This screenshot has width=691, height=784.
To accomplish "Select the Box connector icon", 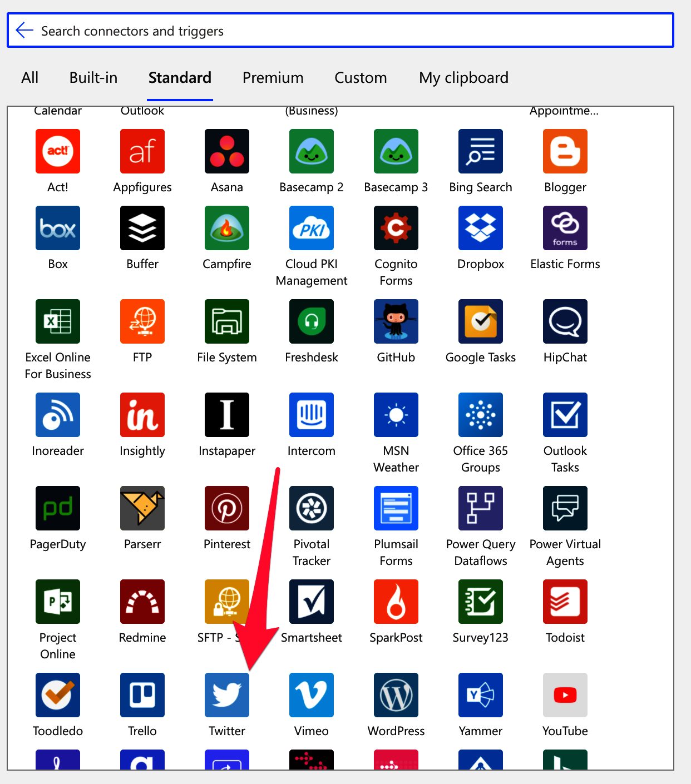I will (58, 228).
